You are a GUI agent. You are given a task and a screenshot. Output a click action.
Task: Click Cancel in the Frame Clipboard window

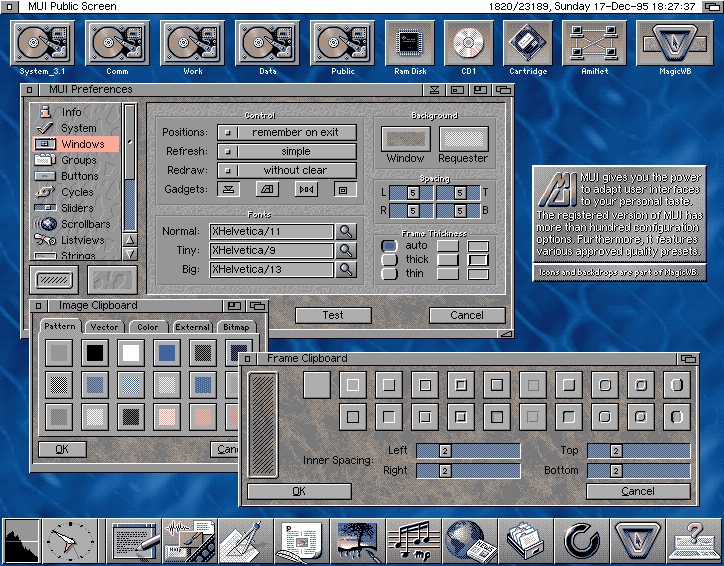point(637,491)
